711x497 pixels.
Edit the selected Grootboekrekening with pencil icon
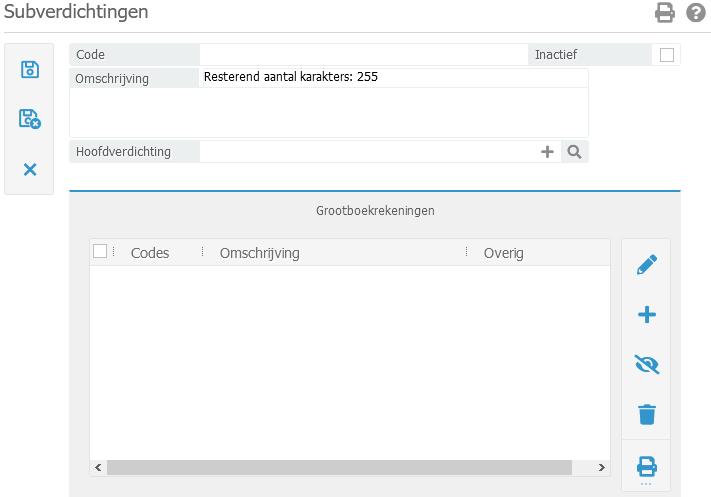point(647,265)
